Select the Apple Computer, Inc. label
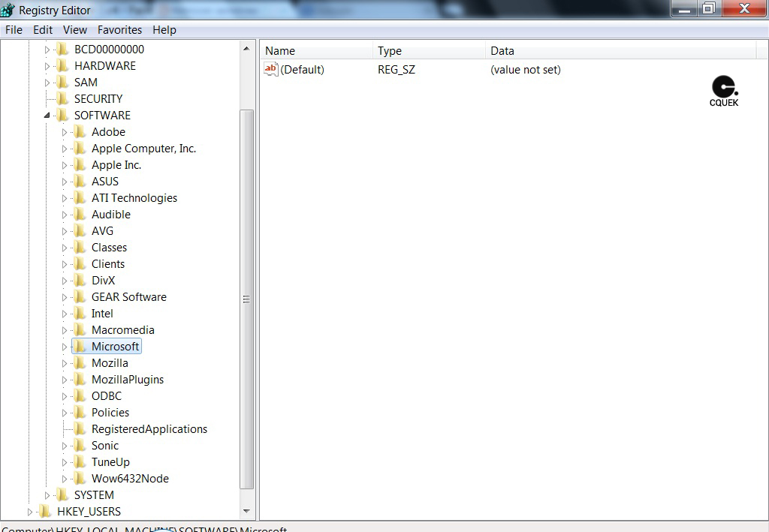769x532 pixels. coord(143,149)
